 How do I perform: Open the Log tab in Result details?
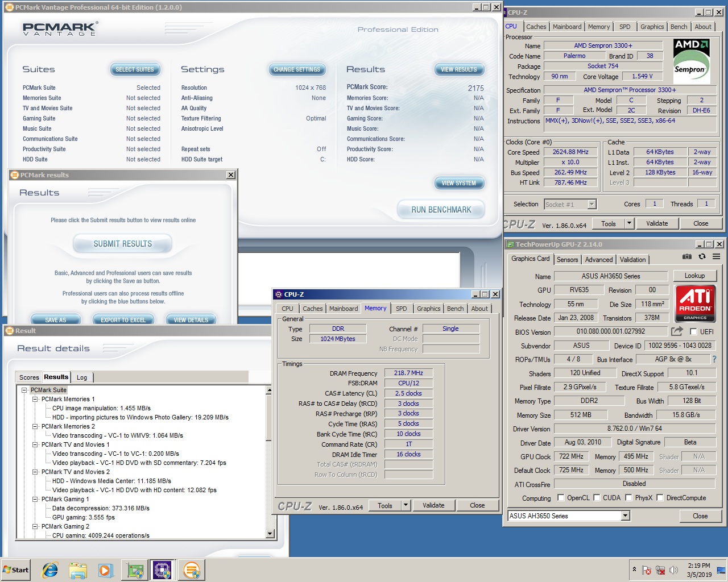82,377
